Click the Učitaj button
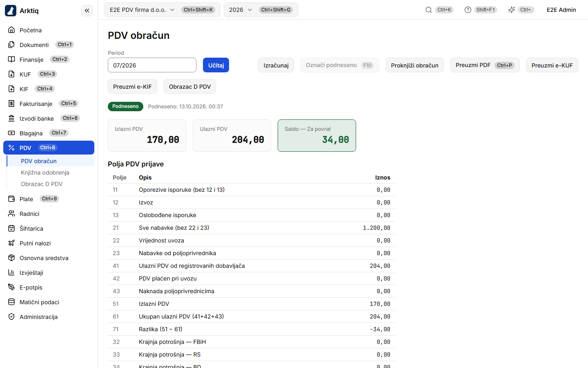Viewport: 588px width, 368px height. (216, 65)
